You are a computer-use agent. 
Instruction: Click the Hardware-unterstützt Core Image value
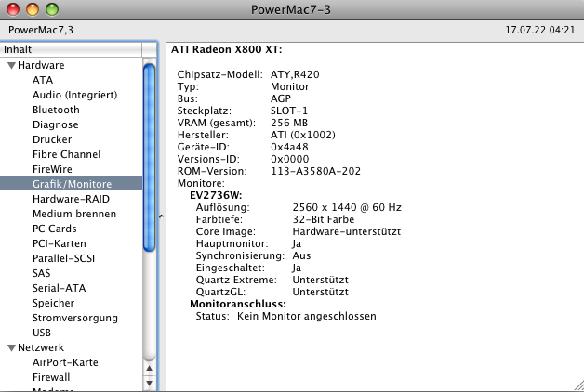pyautogui.click(x=347, y=231)
